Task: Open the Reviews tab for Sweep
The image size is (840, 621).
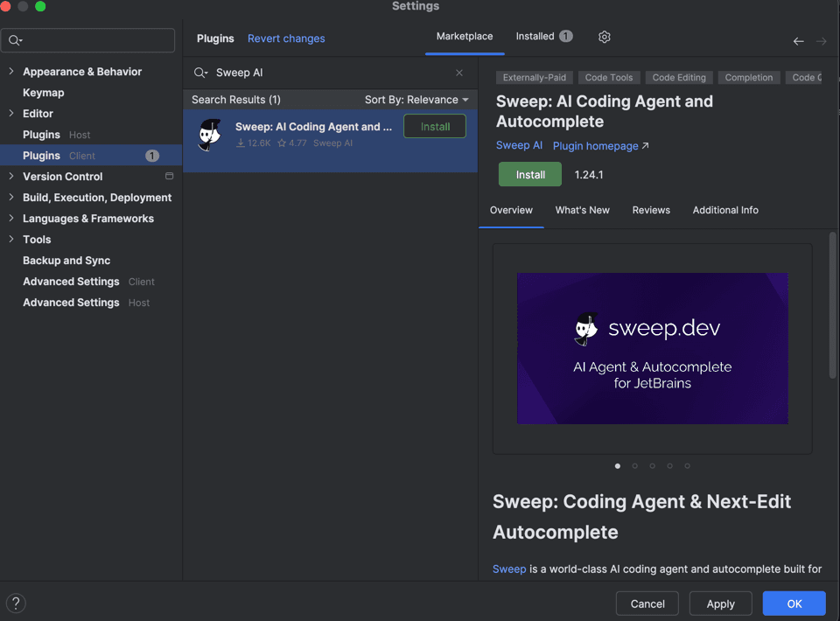Action: [x=651, y=210]
